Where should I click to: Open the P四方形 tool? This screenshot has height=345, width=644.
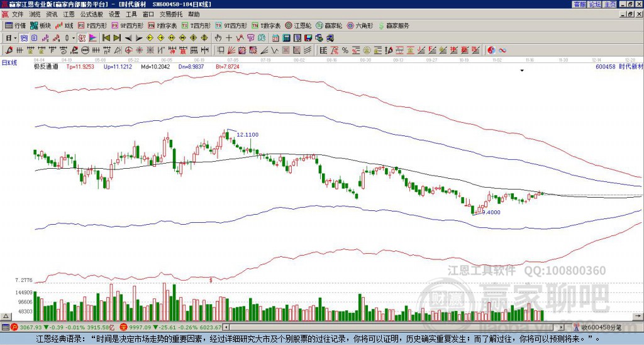(x=92, y=26)
